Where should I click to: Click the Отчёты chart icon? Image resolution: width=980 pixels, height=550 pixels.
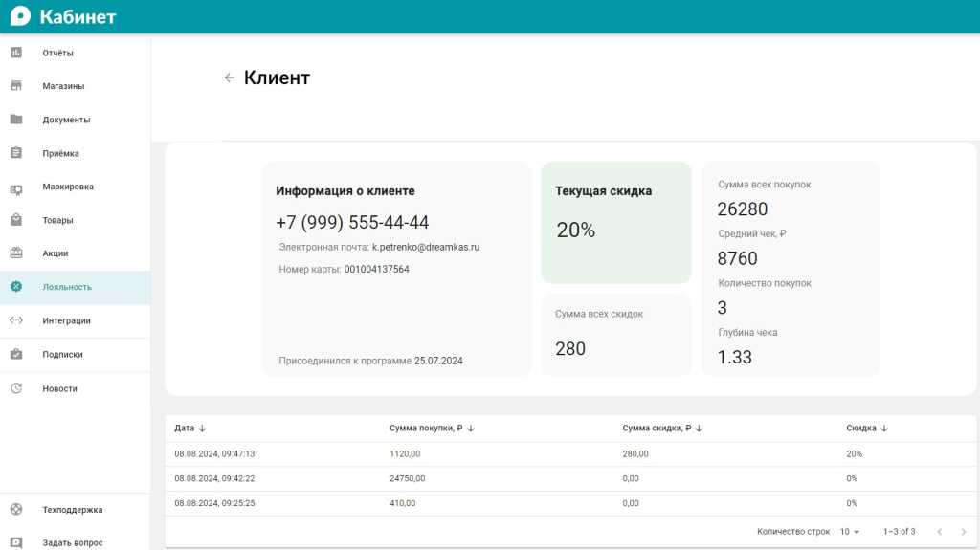tap(16, 53)
